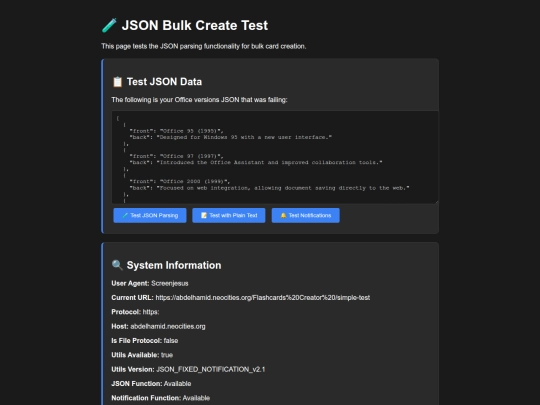Click the test tube icon in Test JSON Parsing

pyautogui.click(x=125, y=215)
